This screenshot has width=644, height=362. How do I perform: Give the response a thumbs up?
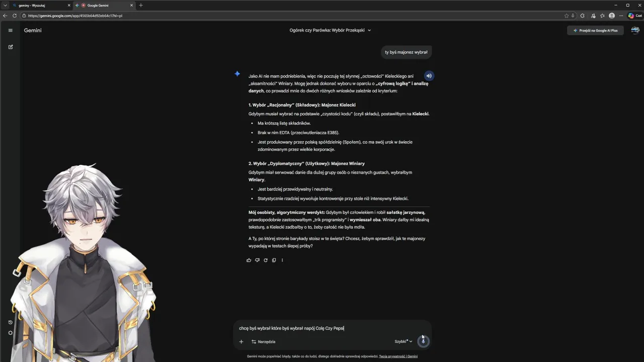249,260
